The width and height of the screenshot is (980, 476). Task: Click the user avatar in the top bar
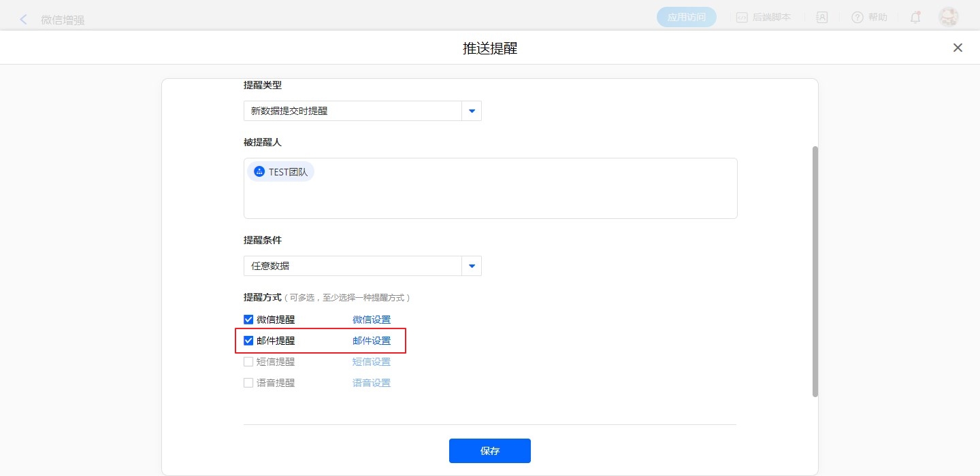click(948, 18)
